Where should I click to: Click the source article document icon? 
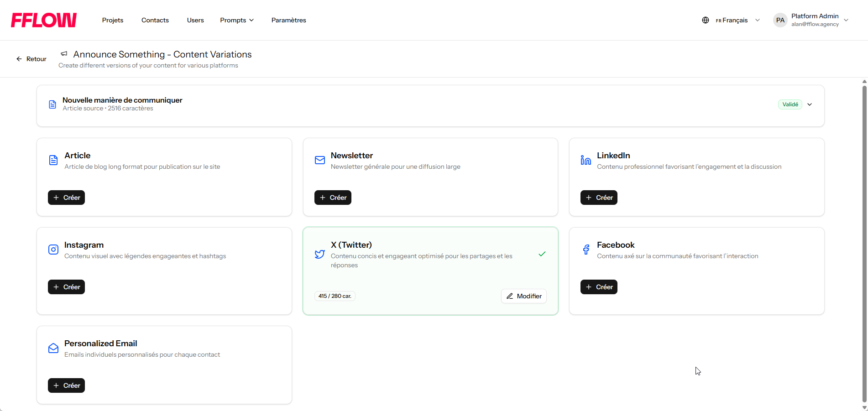pos(52,104)
